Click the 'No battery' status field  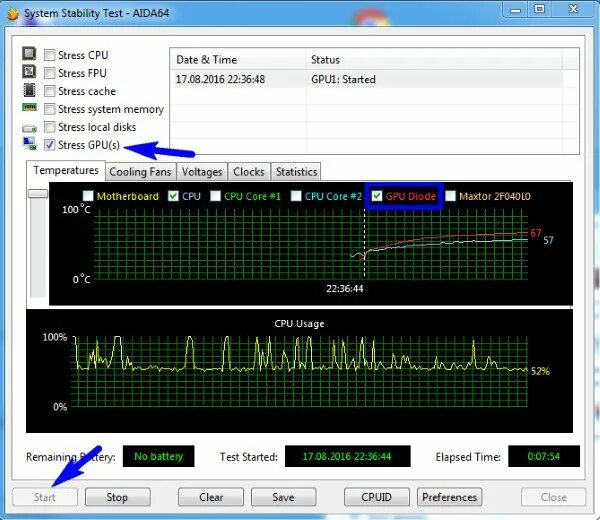click(x=158, y=456)
